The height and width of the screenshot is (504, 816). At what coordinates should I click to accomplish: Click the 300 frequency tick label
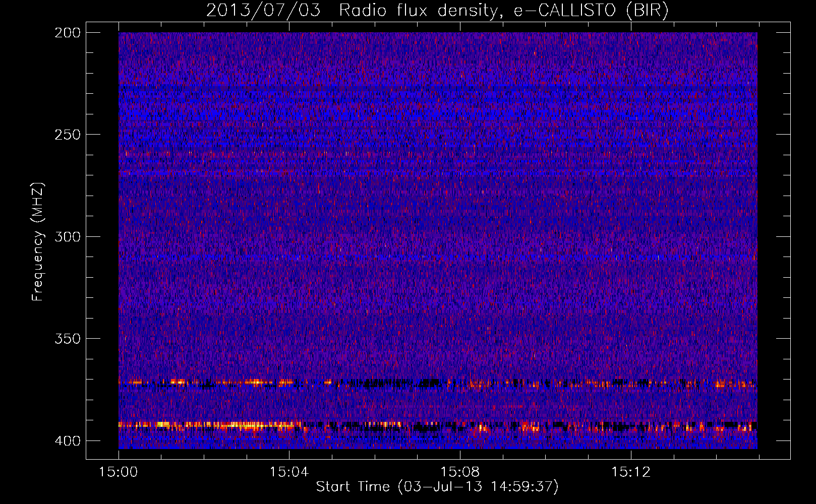tap(68, 236)
